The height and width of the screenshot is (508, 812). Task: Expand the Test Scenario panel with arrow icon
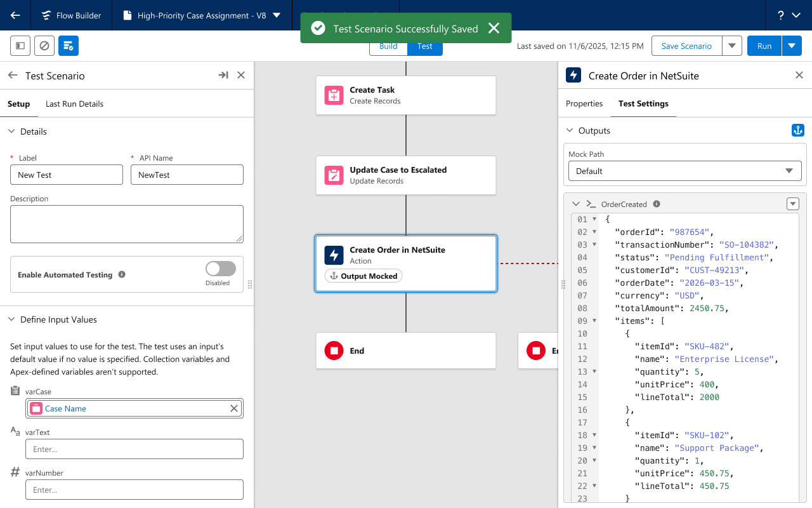coord(223,75)
